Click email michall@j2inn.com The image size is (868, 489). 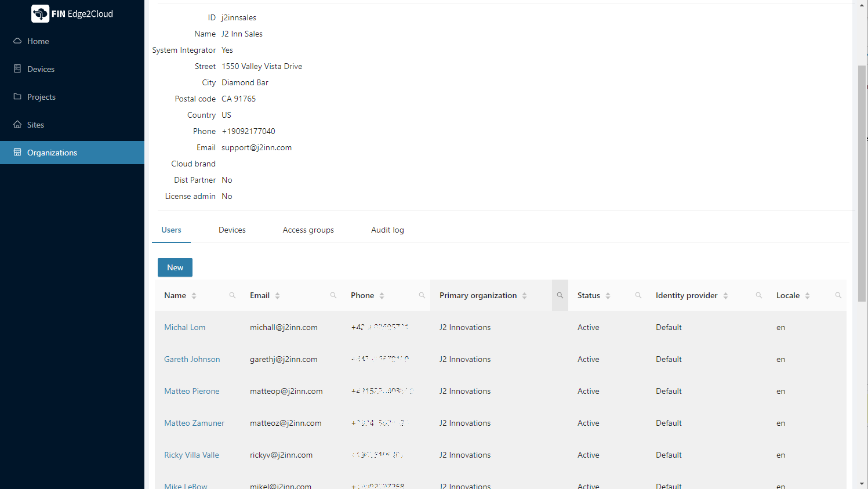[x=284, y=327]
